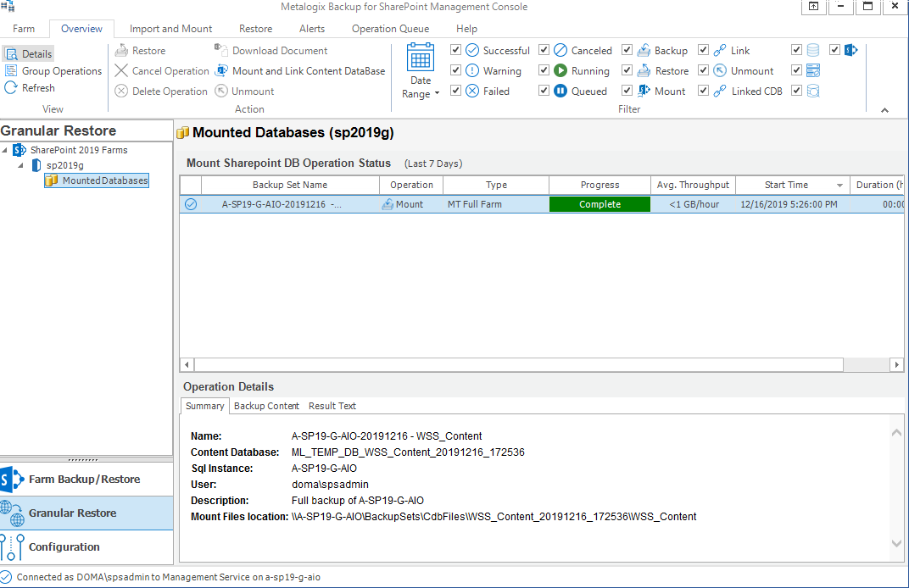Click the details pane scroll down arrow
The width and height of the screenshot is (909, 588).
click(x=896, y=543)
